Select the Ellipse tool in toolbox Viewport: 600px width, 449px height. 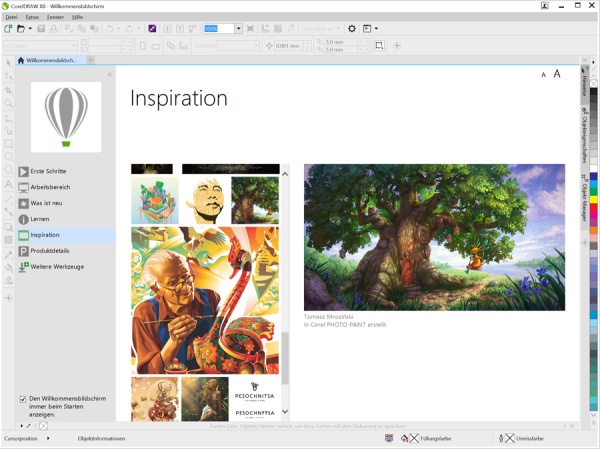8,157
